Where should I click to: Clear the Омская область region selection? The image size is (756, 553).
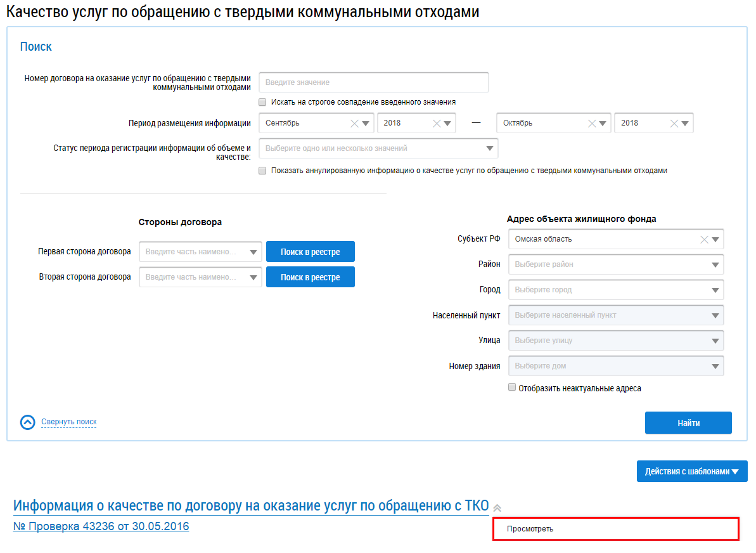coord(703,240)
